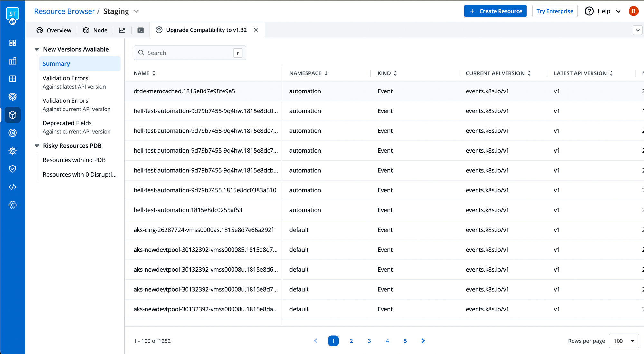
Task: Select row hell-test-automation-9d79b7455.1815e8dc0383a510
Action: coord(384,190)
